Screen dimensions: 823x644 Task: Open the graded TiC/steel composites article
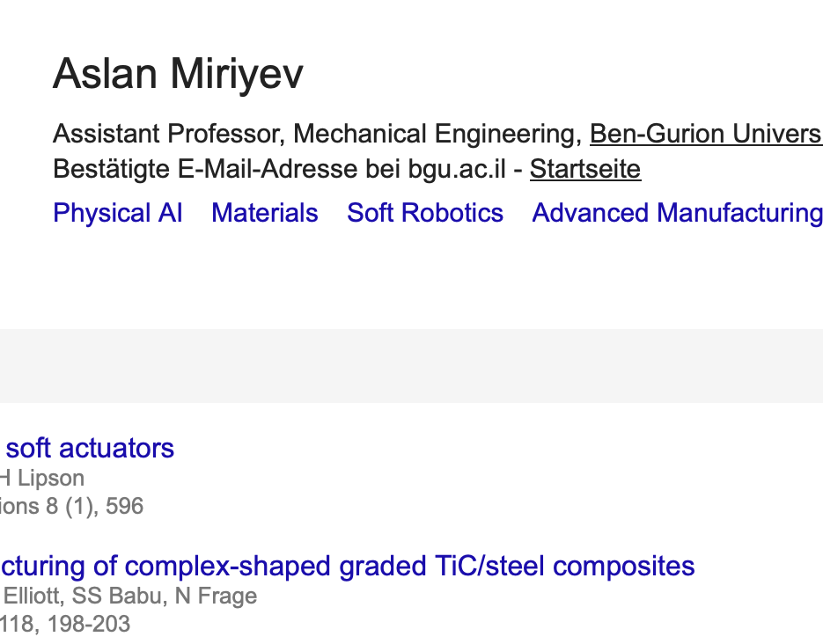[348, 567]
